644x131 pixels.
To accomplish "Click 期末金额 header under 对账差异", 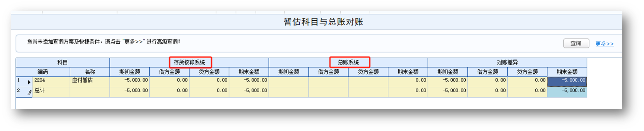I will point(567,72).
